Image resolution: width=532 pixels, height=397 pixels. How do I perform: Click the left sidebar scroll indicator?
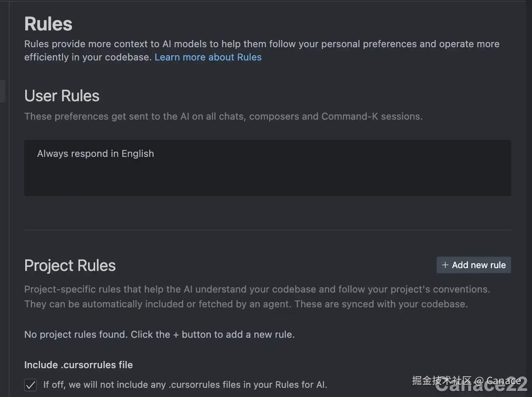[x=3, y=91]
